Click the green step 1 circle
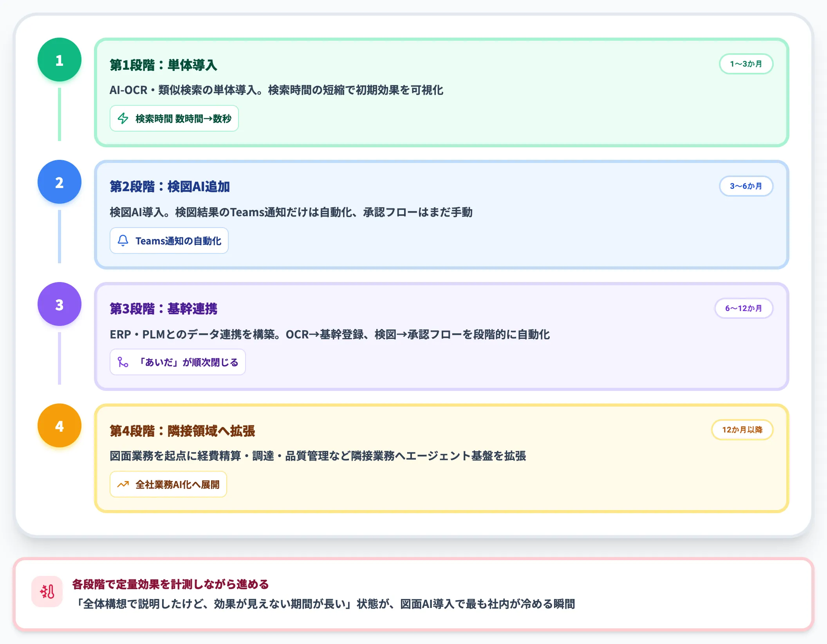 coord(60,60)
